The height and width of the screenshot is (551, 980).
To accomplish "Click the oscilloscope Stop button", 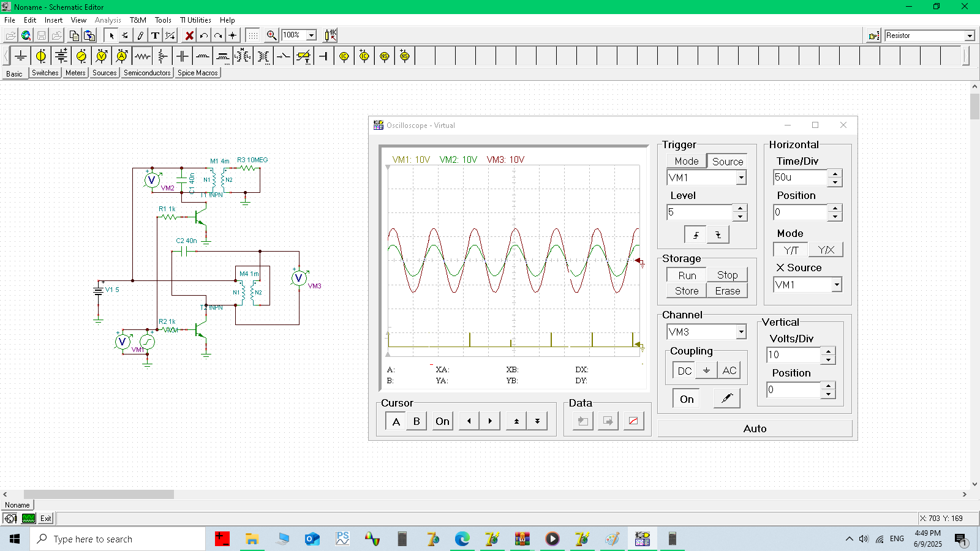I will [727, 275].
